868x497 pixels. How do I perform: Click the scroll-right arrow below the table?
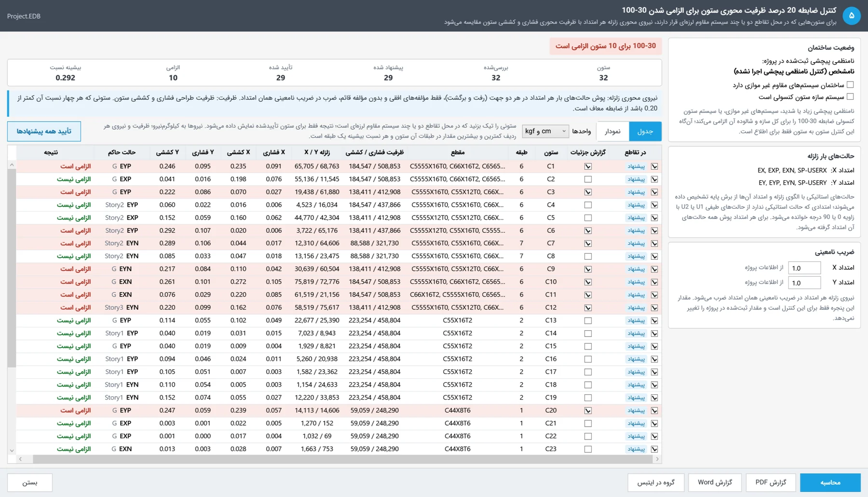[657, 459]
